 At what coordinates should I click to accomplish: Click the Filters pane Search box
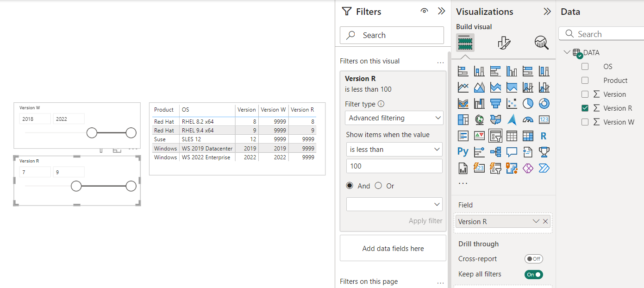point(392,35)
